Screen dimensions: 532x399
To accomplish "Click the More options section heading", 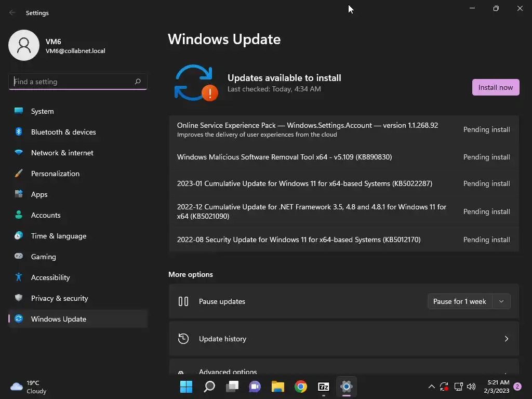I will (x=191, y=274).
